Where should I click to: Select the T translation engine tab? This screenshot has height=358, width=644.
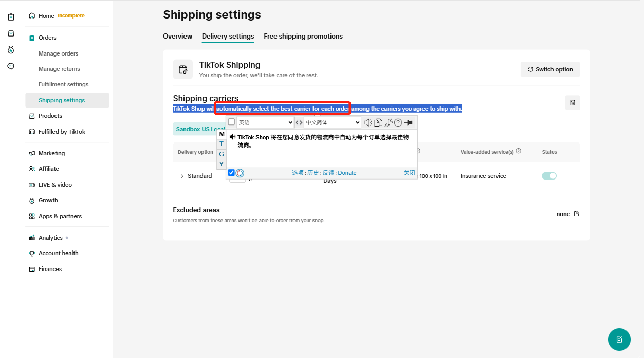(x=222, y=144)
